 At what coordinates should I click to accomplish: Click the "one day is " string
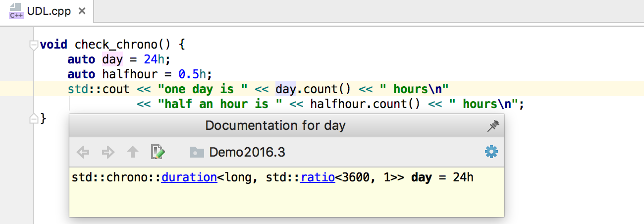[203, 89]
